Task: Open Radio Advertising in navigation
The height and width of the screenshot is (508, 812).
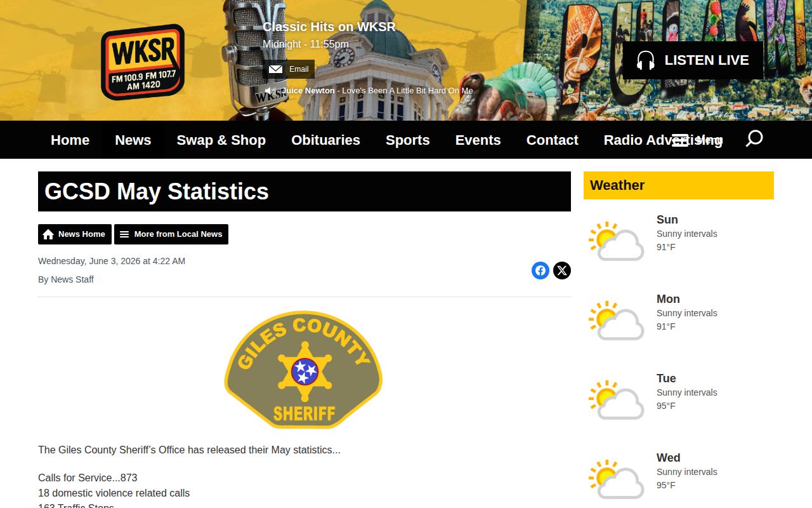Action: pyautogui.click(x=663, y=140)
